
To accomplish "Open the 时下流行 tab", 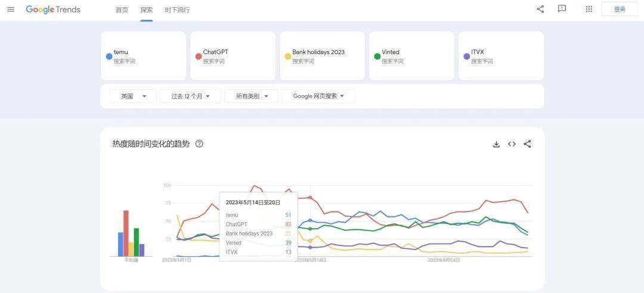I will (x=178, y=10).
